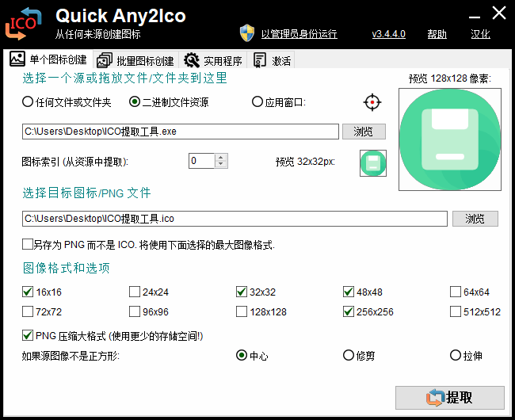Uncheck the 256x256 format checkbox
This screenshot has width=515, height=420.
349,311
